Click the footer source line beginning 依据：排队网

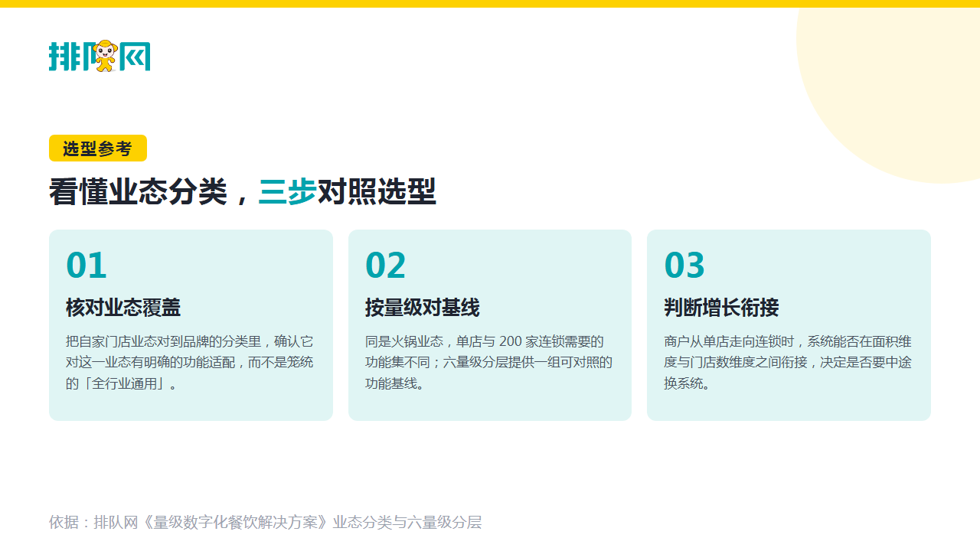266,523
